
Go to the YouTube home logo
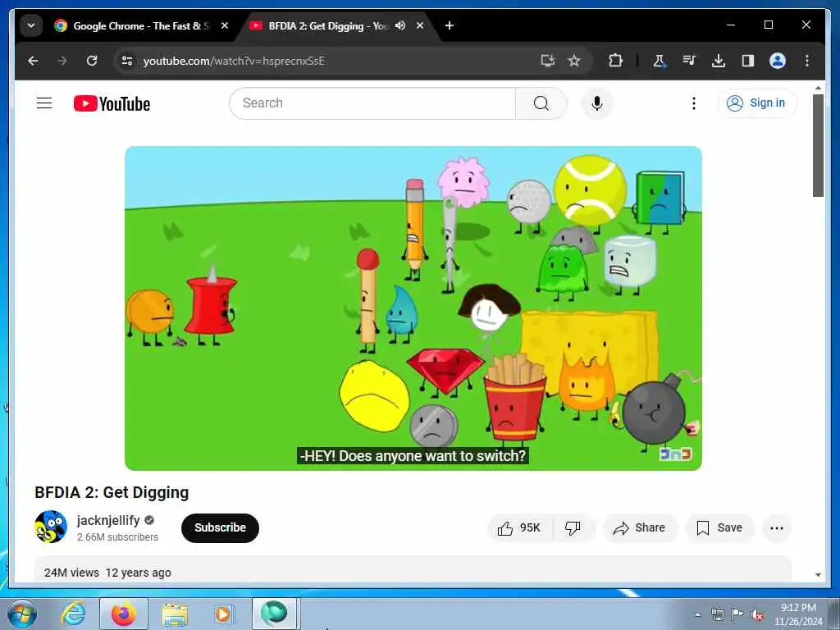click(112, 103)
